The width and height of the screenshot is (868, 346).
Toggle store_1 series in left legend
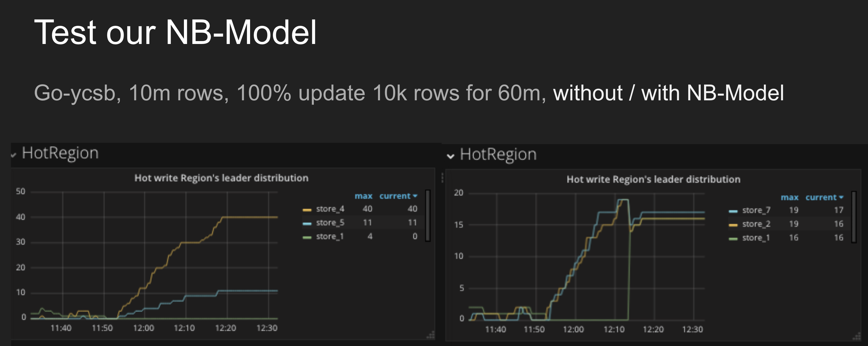coord(330,237)
